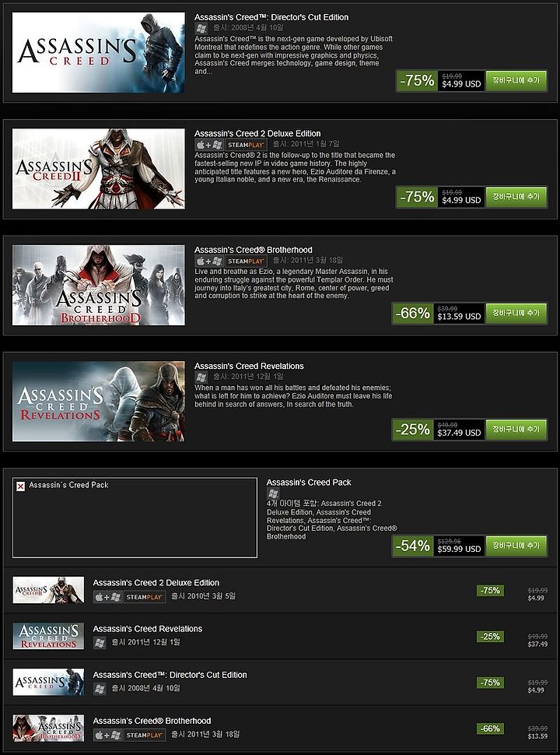Add Assassin's Creed Revelations to cart
Image resolution: width=560 pixels, height=755 pixels.
click(516, 430)
